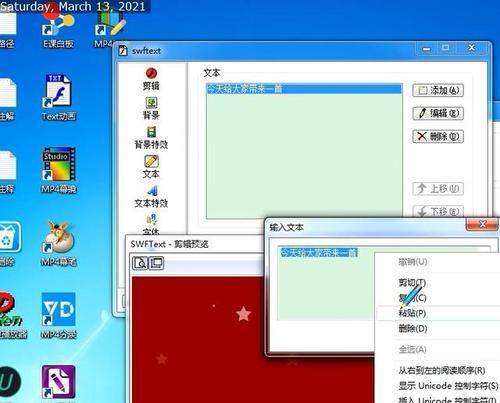Click the swftext title bar icon
Image resolution: width=500 pixels, height=403 pixels.
(x=123, y=51)
